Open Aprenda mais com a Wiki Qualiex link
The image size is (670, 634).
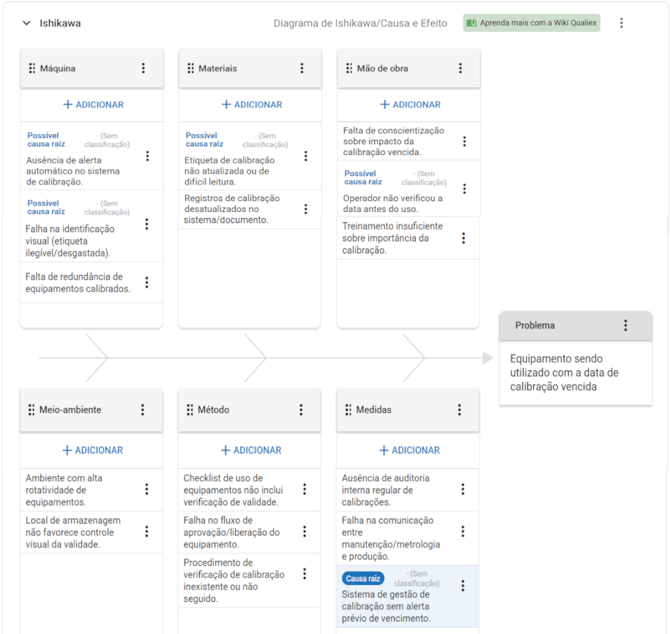[x=531, y=23]
